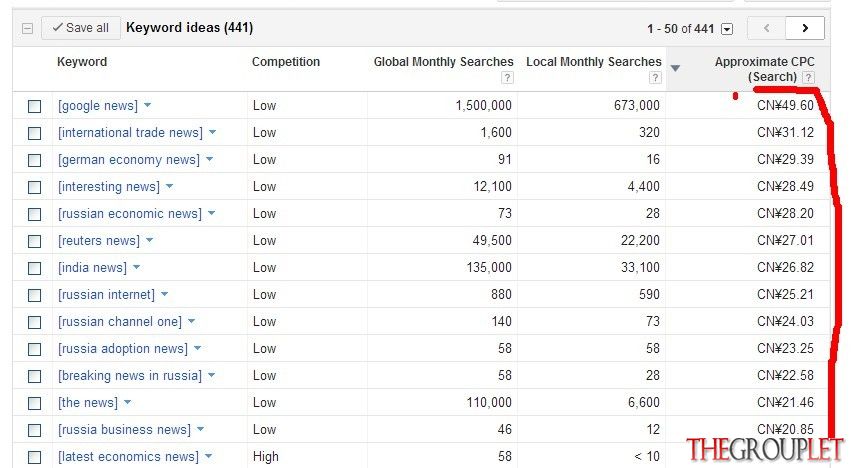The image size is (851, 468).
Task: Open the [reuters news] keyword link
Action: click(99, 241)
